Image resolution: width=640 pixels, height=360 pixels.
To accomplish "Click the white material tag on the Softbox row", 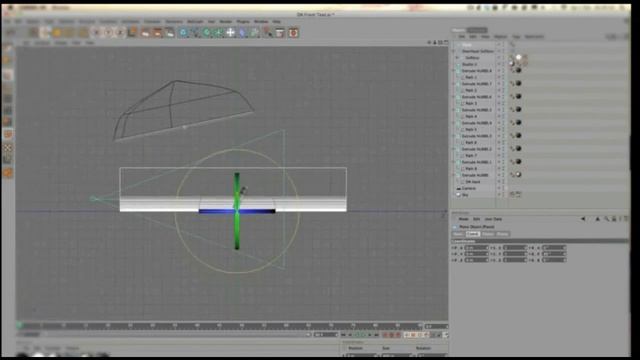I will coord(518,58).
